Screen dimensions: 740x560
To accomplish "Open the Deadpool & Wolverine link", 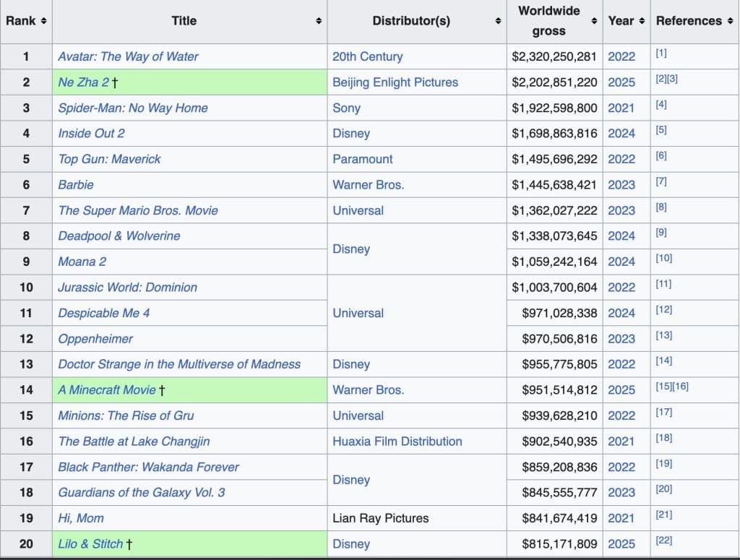I will pyautogui.click(x=119, y=236).
